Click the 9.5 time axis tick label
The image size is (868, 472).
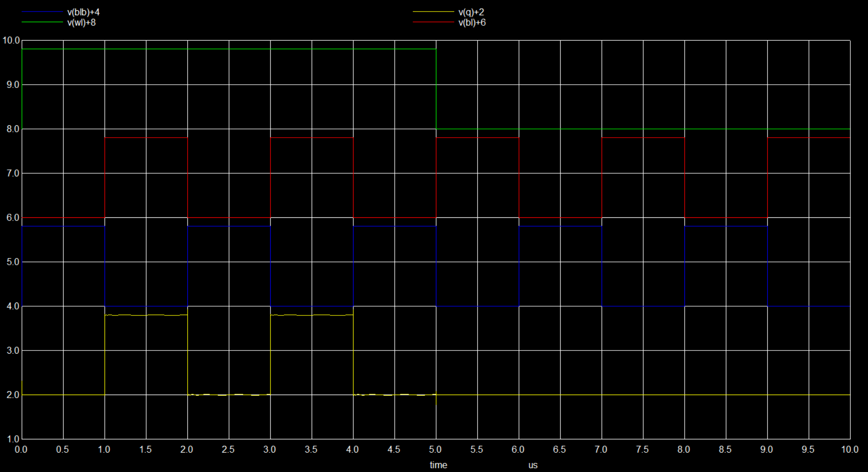point(808,449)
